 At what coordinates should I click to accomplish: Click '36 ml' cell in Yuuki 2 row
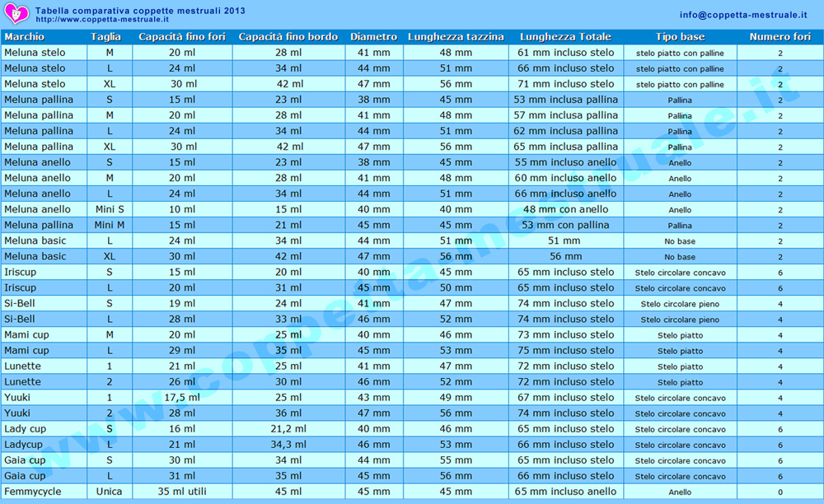288,413
